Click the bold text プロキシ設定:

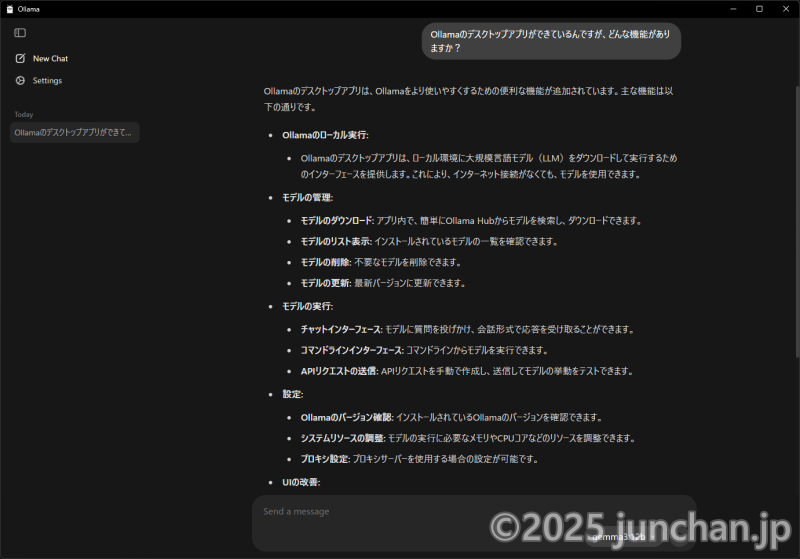click(326, 460)
